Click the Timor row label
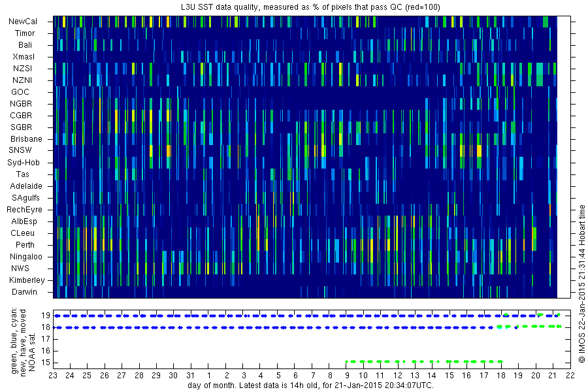The width and height of the screenshot is (588, 392). click(25, 33)
